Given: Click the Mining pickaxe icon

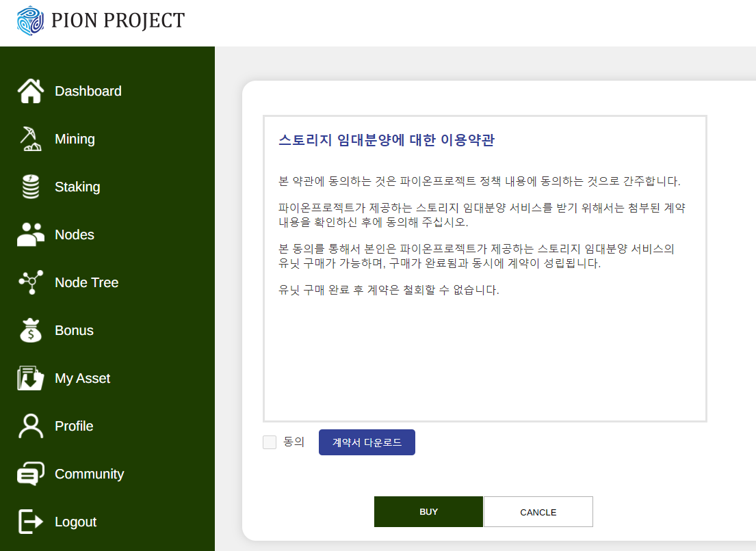Looking at the screenshot, I should (x=31, y=139).
